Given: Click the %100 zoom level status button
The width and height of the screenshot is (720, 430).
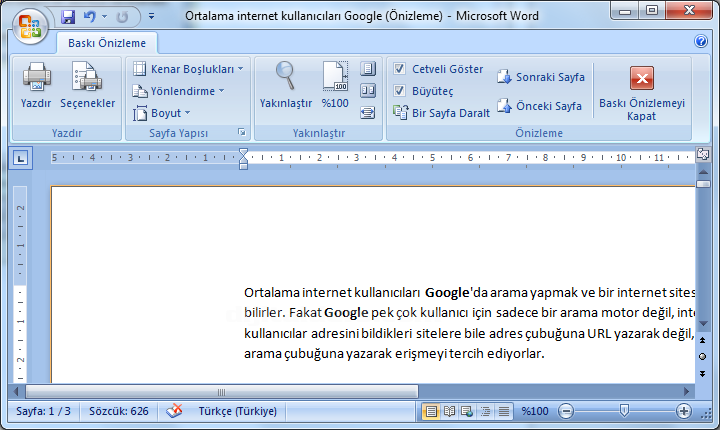Looking at the screenshot, I should tap(535, 411).
